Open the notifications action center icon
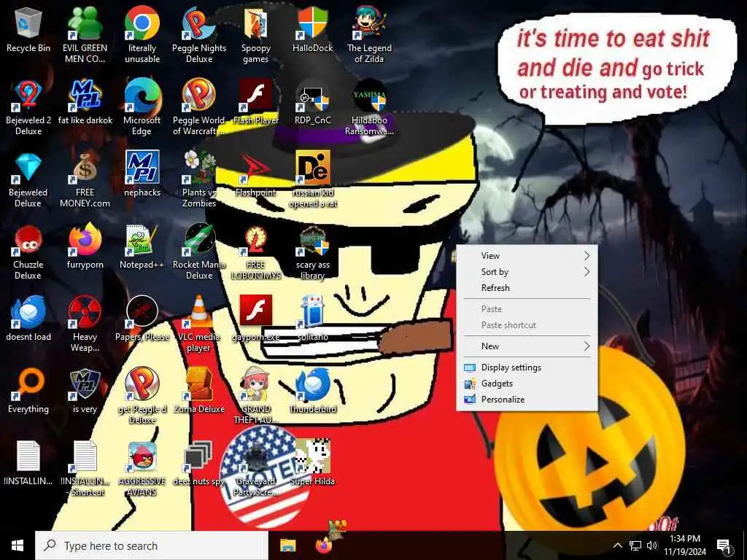747x560 pixels. pos(724,545)
